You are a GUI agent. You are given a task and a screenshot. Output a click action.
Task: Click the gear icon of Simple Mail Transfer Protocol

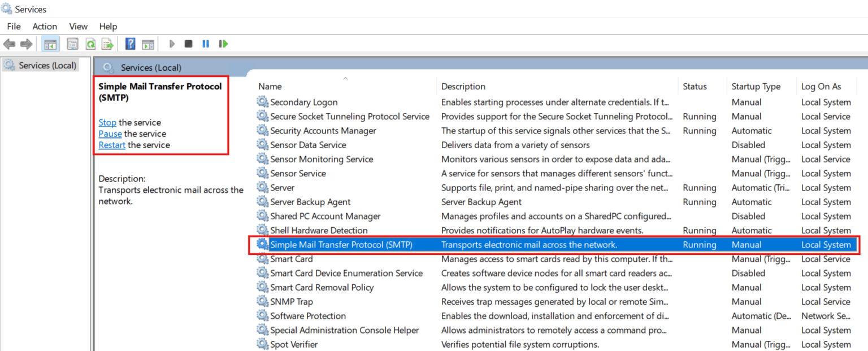point(263,244)
